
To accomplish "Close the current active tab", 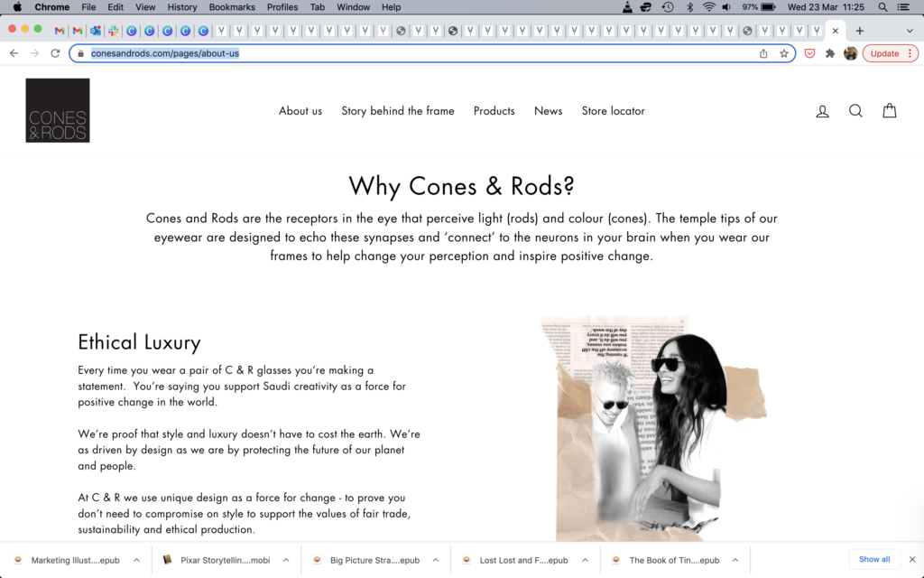I will pyautogui.click(x=835, y=31).
